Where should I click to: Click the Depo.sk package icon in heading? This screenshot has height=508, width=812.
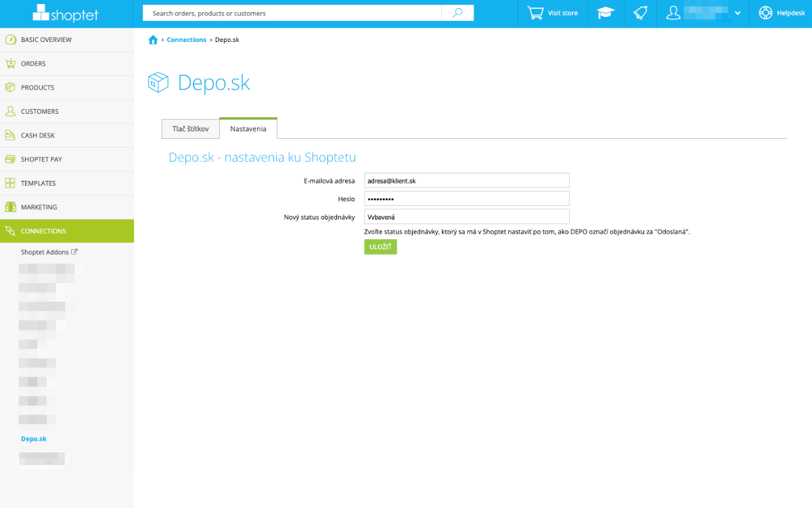[158, 83]
